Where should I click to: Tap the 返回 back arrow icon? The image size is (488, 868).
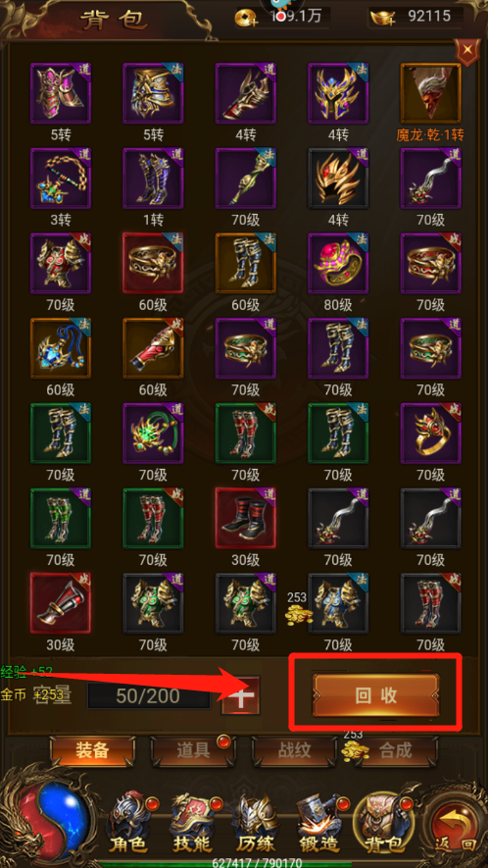[x=453, y=823]
